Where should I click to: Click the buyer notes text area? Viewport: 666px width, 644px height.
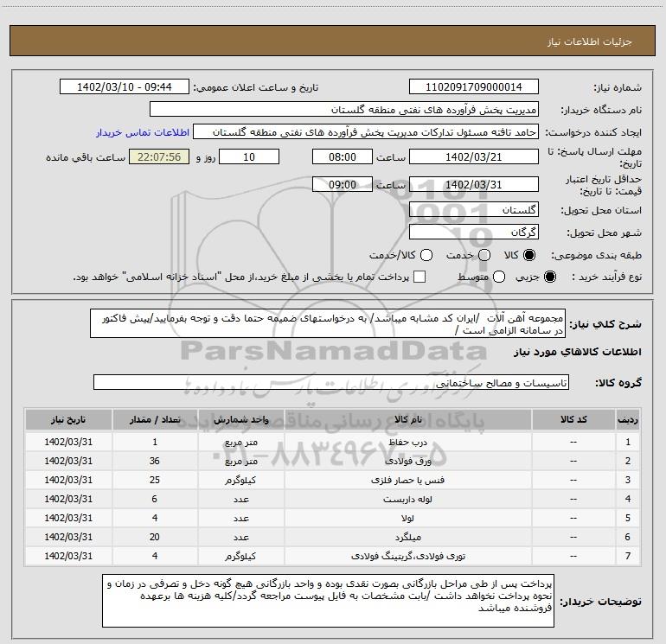(x=329, y=601)
